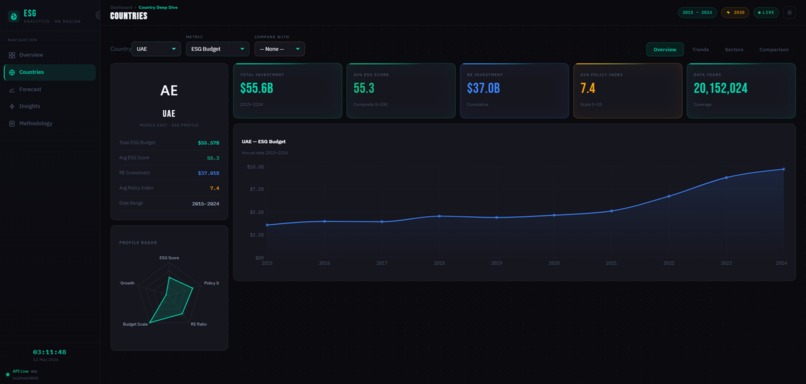Click the Total Investment $55.6B card
Image resolution: width=806 pixels, height=384 pixels.
click(287, 90)
